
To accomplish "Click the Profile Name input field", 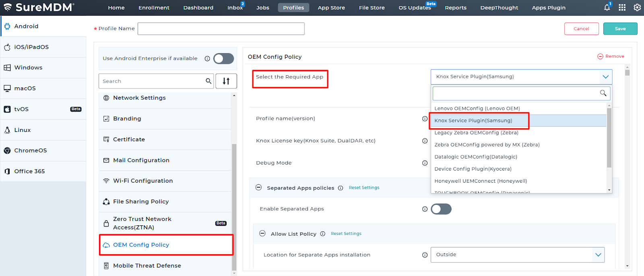I will 221,29.
